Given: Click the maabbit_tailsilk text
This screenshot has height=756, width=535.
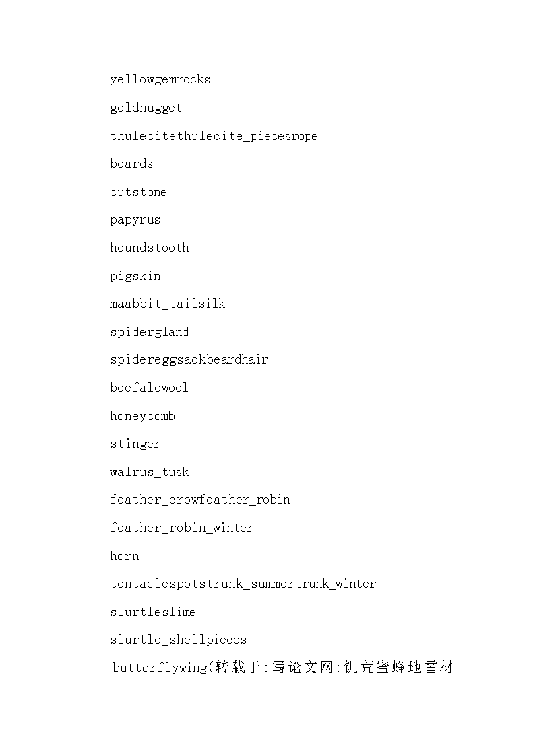Looking at the screenshot, I should 168,304.
